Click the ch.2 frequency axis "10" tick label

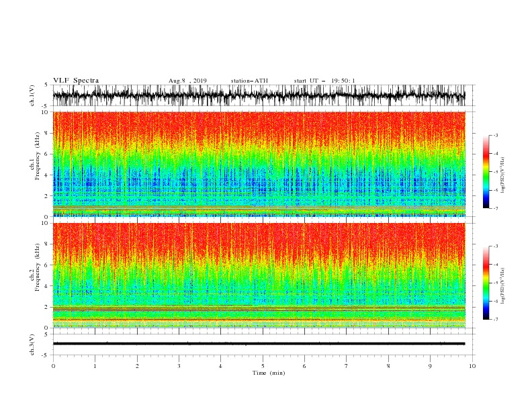[46, 223]
